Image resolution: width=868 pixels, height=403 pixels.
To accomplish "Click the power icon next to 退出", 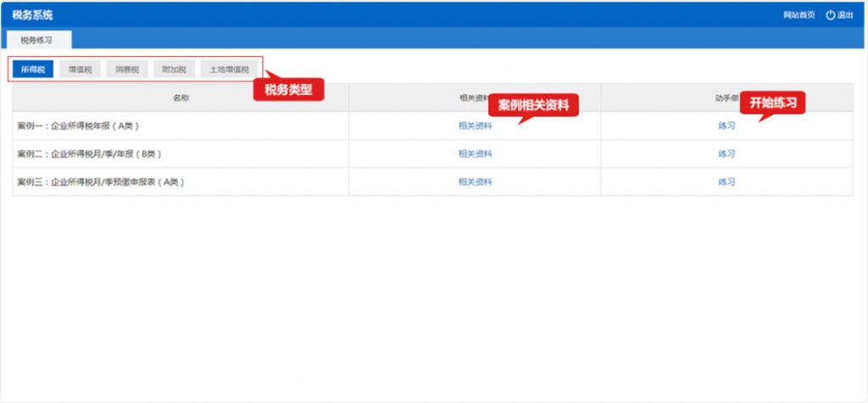I will click(830, 15).
